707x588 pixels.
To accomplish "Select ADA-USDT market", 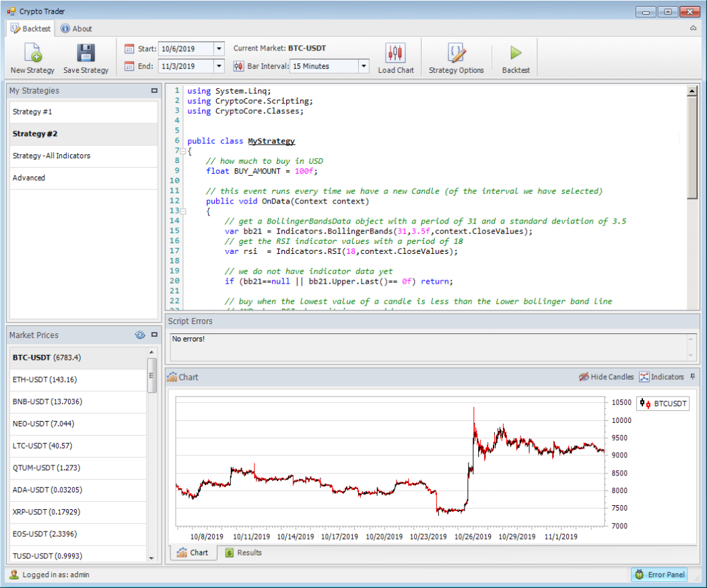I will click(78, 490).
